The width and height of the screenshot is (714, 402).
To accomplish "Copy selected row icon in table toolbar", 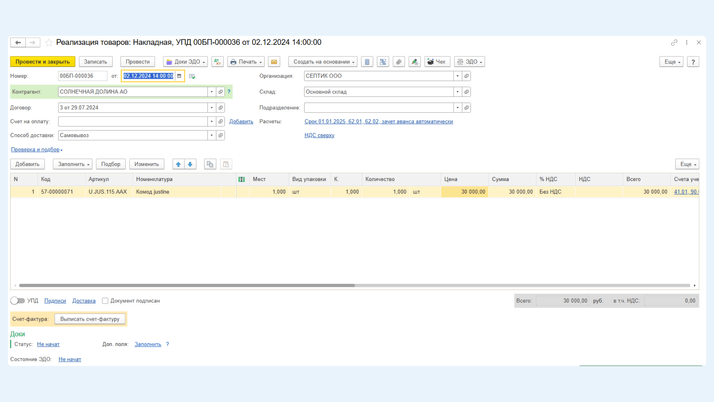I will [210, 164].
